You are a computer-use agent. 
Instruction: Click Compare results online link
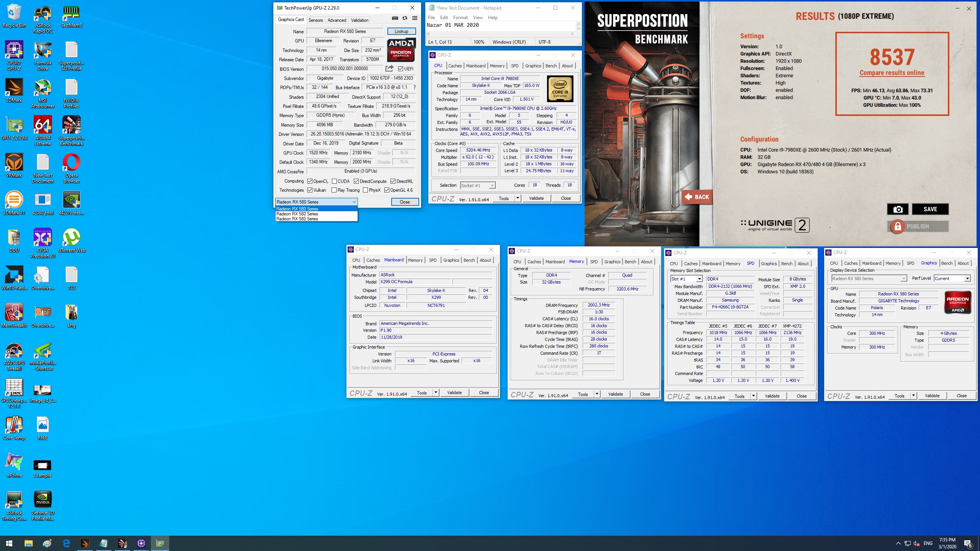point(892,73)
